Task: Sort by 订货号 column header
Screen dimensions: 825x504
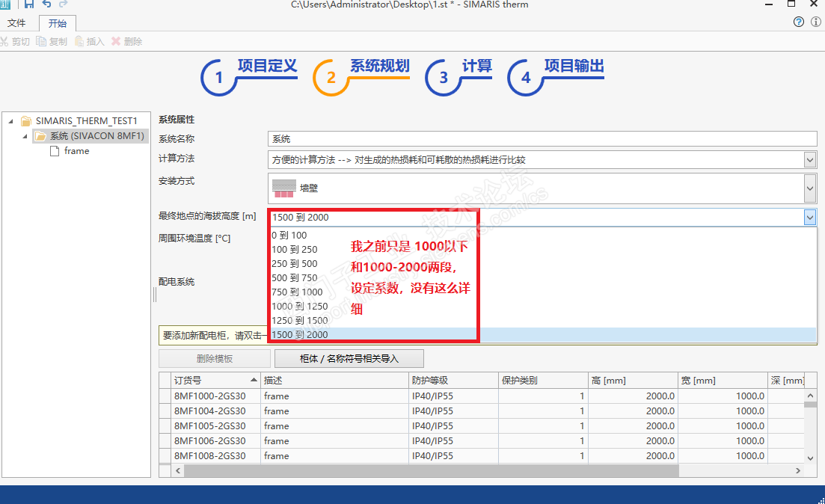Action: click(x=215, y=381)
